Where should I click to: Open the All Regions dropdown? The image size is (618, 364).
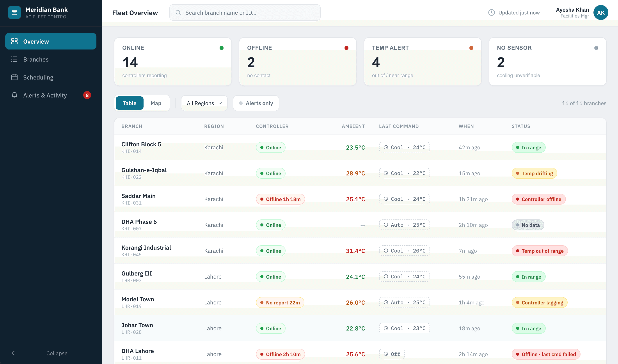coord(204,103)
